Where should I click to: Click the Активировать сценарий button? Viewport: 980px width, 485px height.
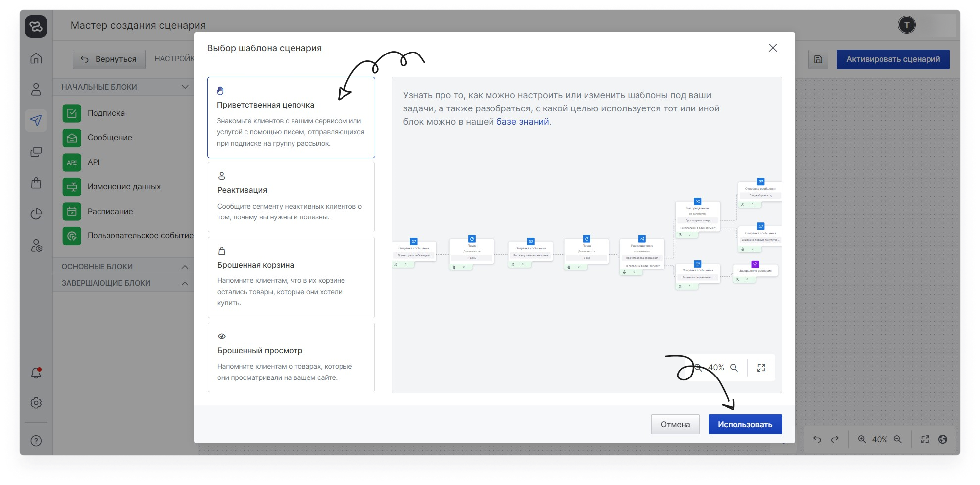[893, 59]
